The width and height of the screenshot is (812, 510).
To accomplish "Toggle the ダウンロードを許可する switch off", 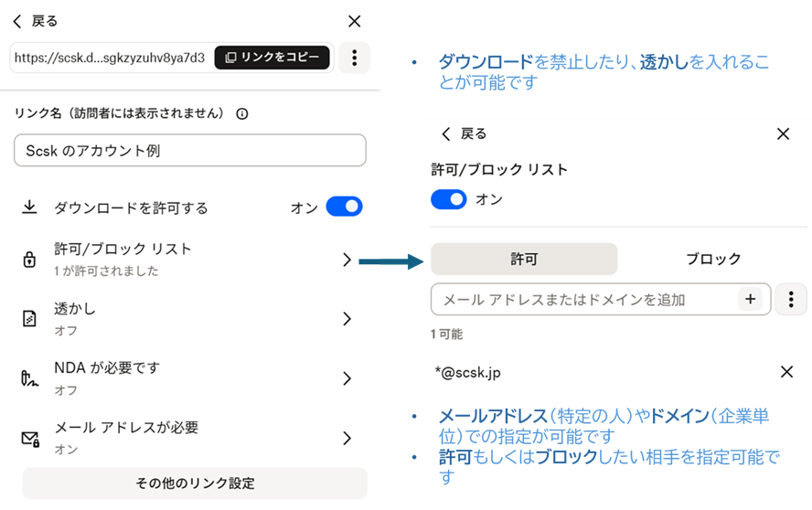I will coord(344,207).
